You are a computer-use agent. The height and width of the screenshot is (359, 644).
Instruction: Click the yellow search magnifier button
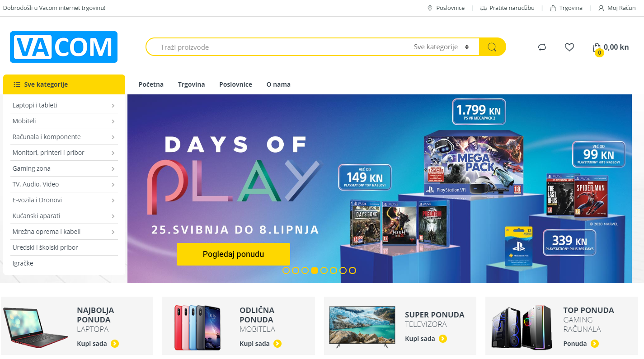[492, 47]
